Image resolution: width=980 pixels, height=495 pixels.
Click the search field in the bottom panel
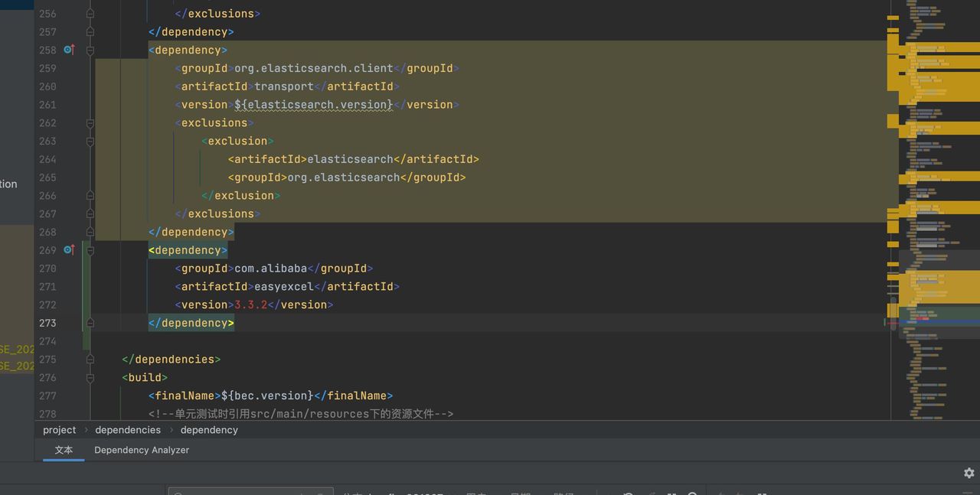[250, 492]
